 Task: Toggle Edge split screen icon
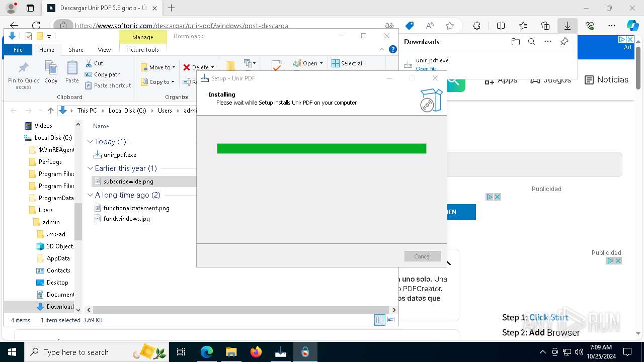(501, 26)
